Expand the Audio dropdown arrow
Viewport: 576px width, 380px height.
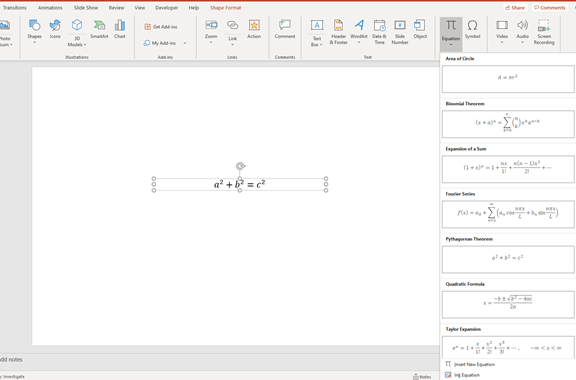(x=522, y=43)
